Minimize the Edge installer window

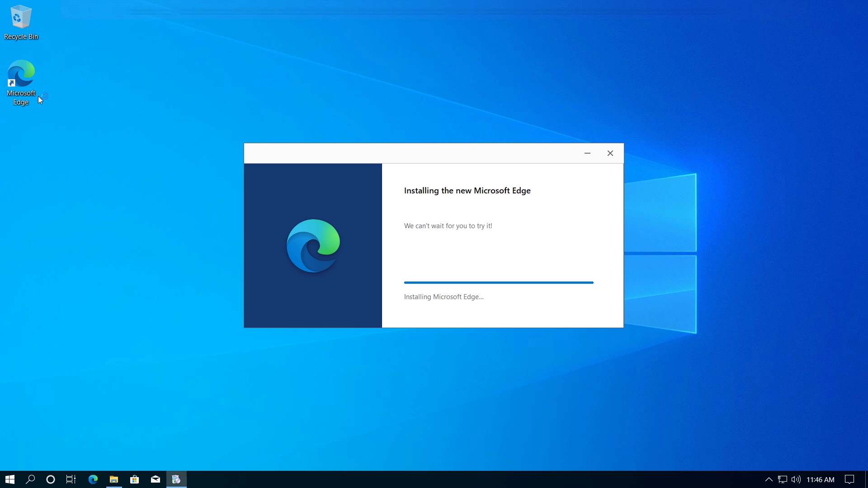point(587,153)
